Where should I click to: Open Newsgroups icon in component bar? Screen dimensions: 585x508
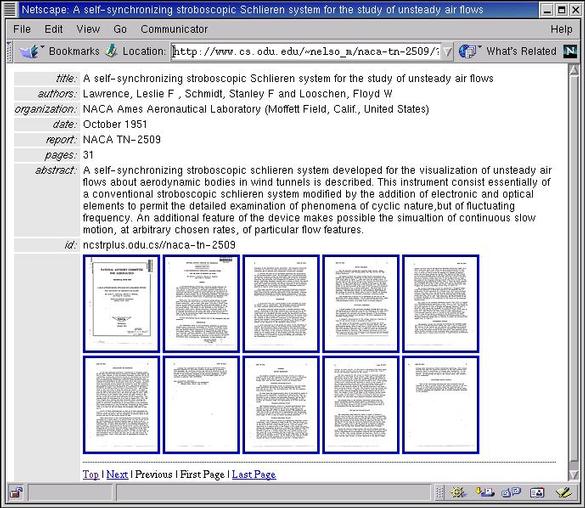511,493
